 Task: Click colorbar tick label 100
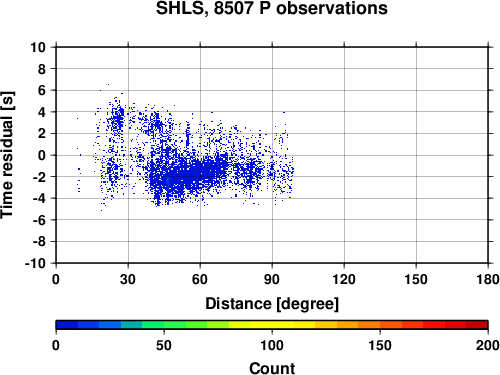tap(272, 345)
